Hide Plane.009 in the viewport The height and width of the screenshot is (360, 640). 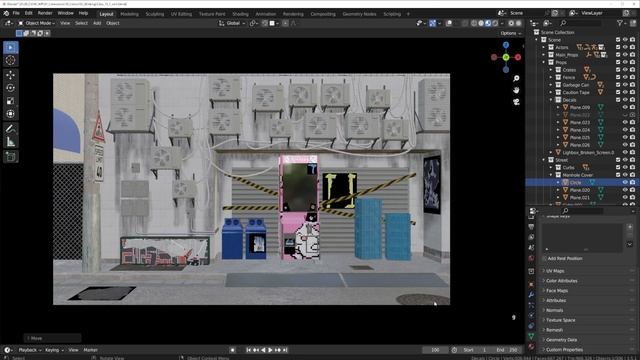625,107
